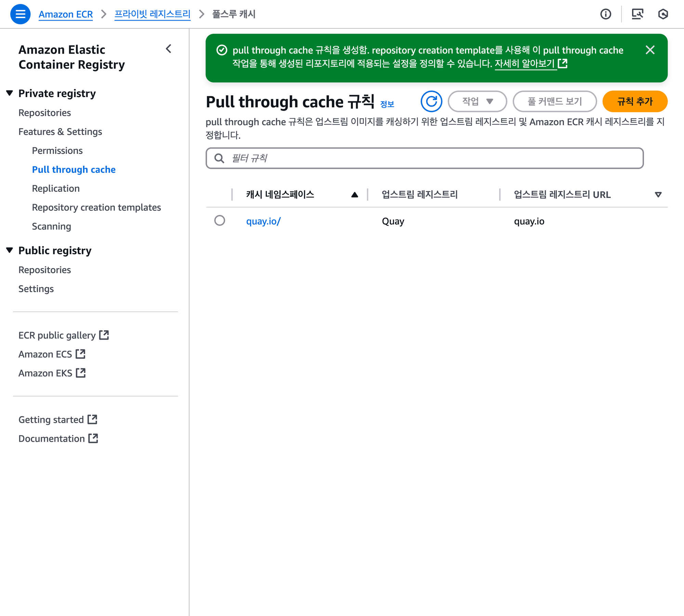This screenshot has width=684, height=616.
Task: Click the 업스트림 레지스트리 column header
Action: coord(420,195)
